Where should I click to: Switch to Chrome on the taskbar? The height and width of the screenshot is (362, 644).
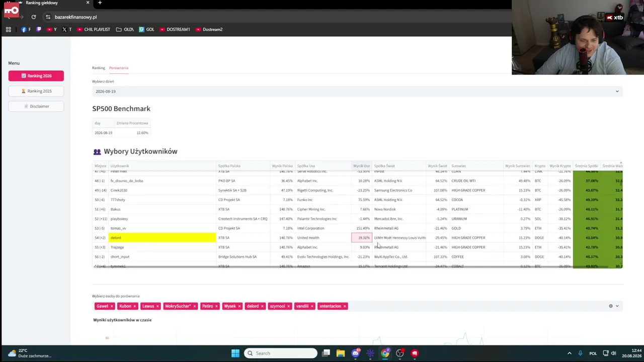[385, 353]
